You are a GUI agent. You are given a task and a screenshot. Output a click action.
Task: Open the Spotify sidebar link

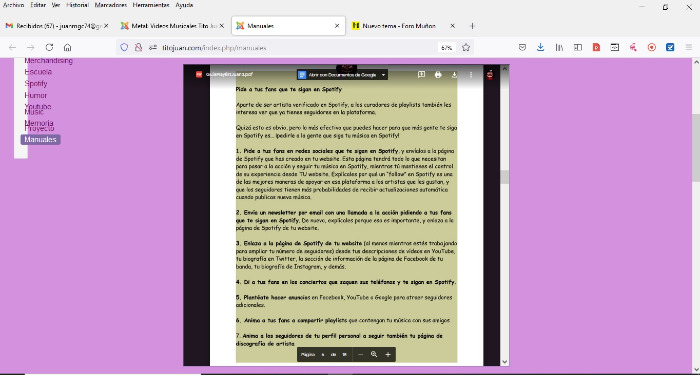pyautogui.click(x=36, y=83)
